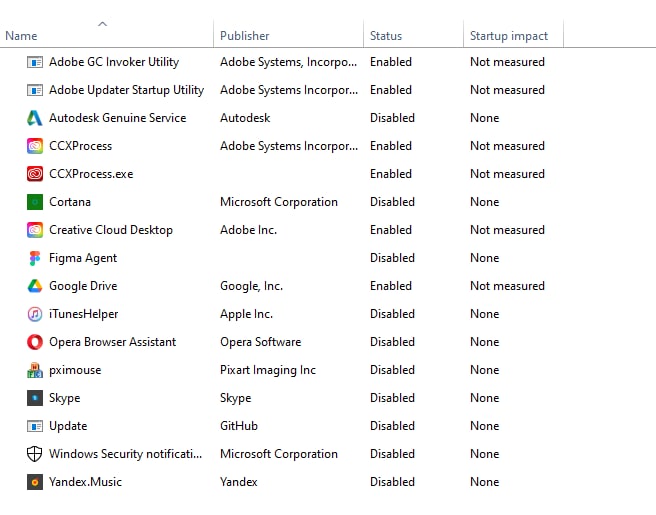
Task: Click the Skype app icon
Action: point(35,398)
